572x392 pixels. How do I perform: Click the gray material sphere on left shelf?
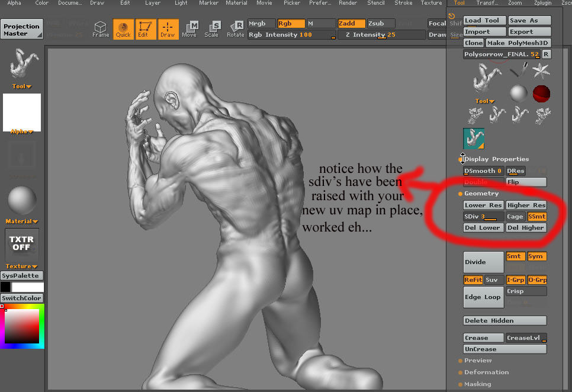[x=22, y=200]
